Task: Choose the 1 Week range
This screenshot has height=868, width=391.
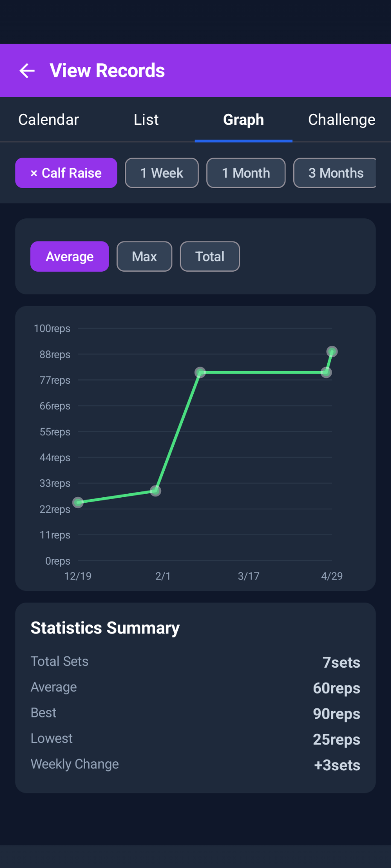Action: (162, 173)
